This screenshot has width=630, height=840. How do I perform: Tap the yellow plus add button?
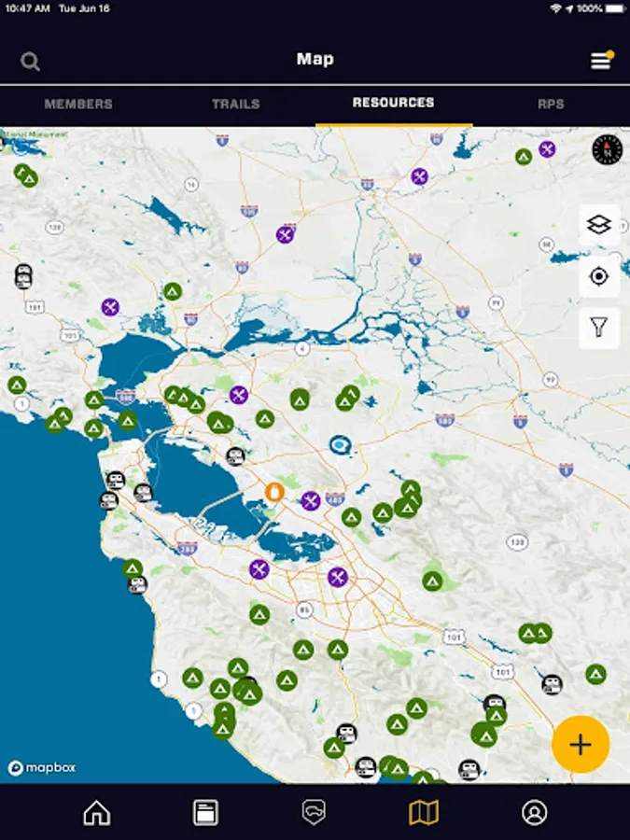[x=581, y=744]
